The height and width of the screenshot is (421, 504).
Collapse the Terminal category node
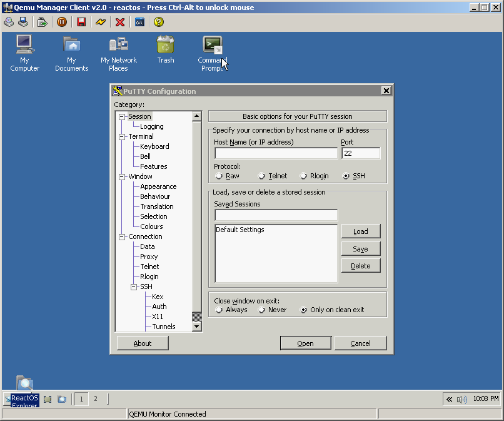pyautogui.click(x=122, y=136)
